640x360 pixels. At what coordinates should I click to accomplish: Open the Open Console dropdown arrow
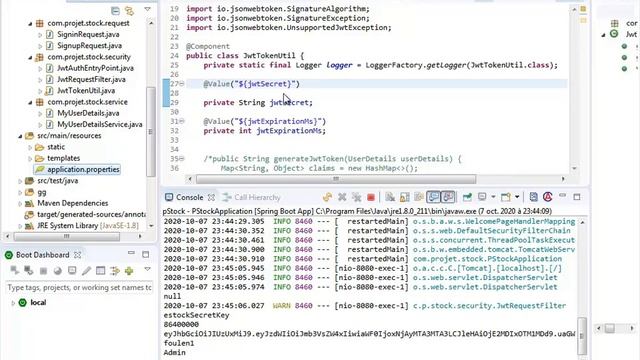coord(517,198)
